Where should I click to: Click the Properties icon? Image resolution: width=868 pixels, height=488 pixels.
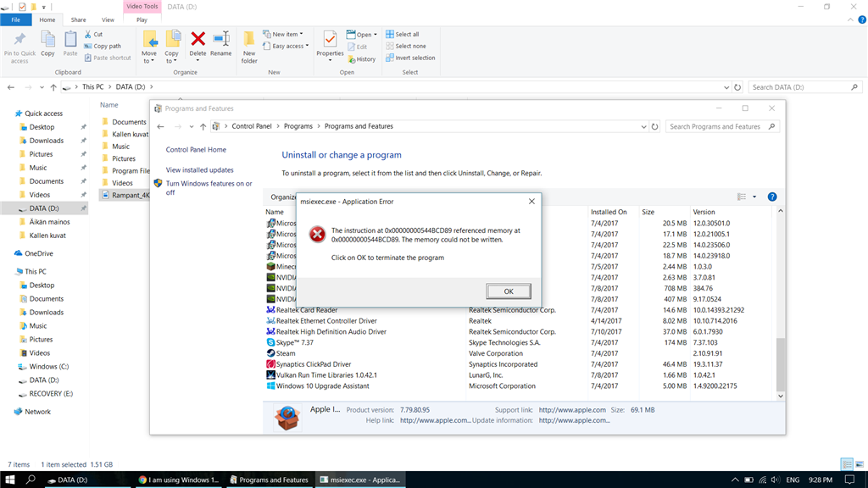pos(330,39)
